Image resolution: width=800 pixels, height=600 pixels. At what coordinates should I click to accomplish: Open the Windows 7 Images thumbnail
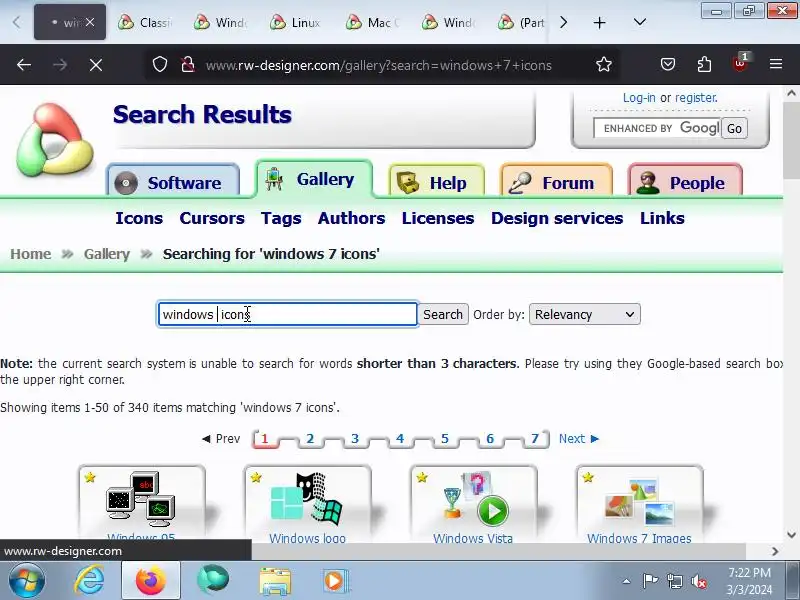pos(639,503)
